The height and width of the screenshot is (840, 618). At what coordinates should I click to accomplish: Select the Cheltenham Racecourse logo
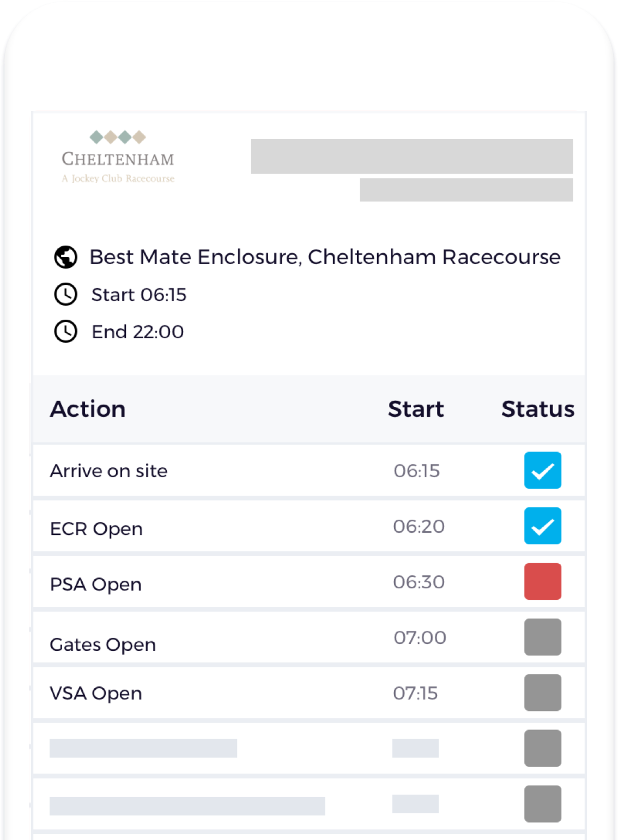(x=118, y=159)
